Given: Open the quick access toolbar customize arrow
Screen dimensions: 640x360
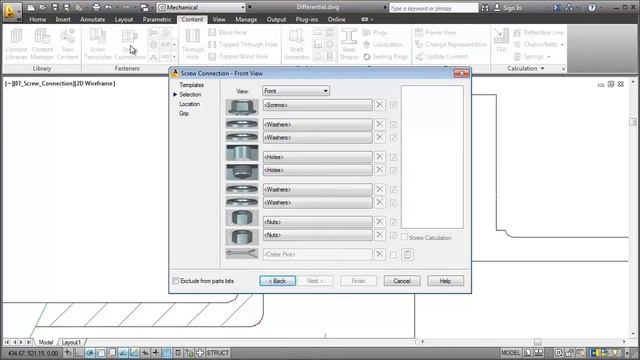Looking at the screenshot, I should (x=249, y=7).
